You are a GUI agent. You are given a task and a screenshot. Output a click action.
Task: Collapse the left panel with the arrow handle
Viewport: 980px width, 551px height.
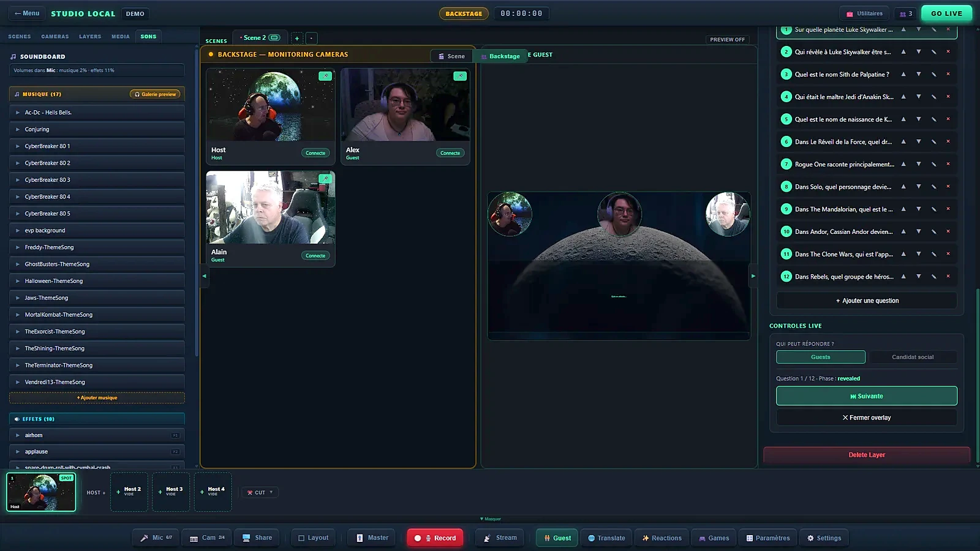[x=204, y=275]
